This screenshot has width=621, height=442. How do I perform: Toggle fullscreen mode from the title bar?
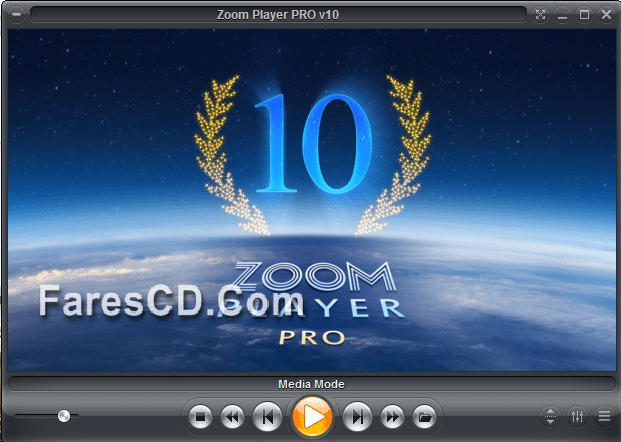[x=541, y=14]
